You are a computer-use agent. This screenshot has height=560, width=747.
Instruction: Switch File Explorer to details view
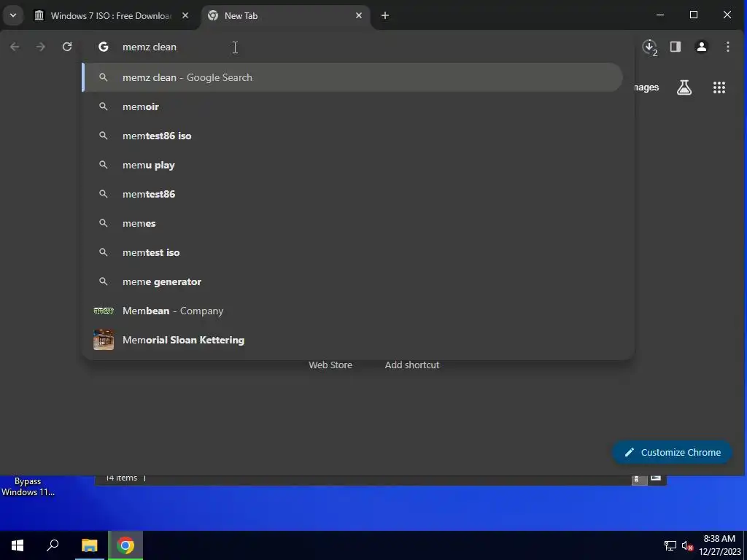(639, 479)
